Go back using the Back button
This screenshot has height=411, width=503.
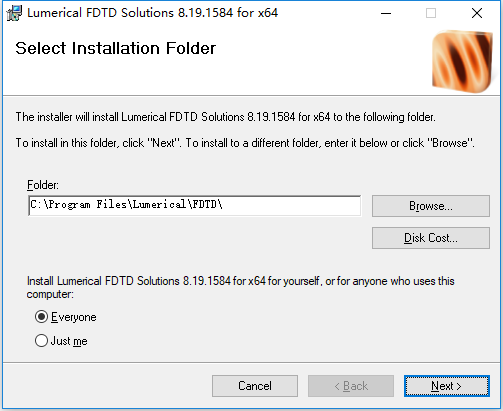click(x=351, y=386)
